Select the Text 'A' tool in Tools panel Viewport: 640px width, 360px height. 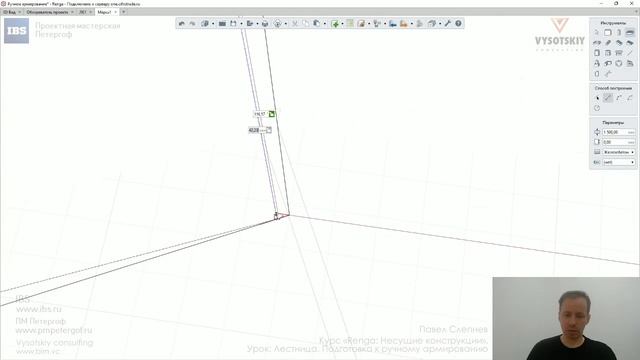pyautogui.click(x=597, y=63)
